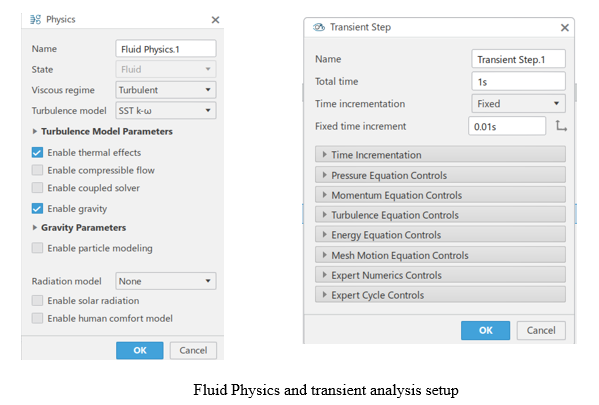Click the Transient Step dialog title icon
Image resolution: width=599 pixels, height=405 pixels.
point(319,28)
